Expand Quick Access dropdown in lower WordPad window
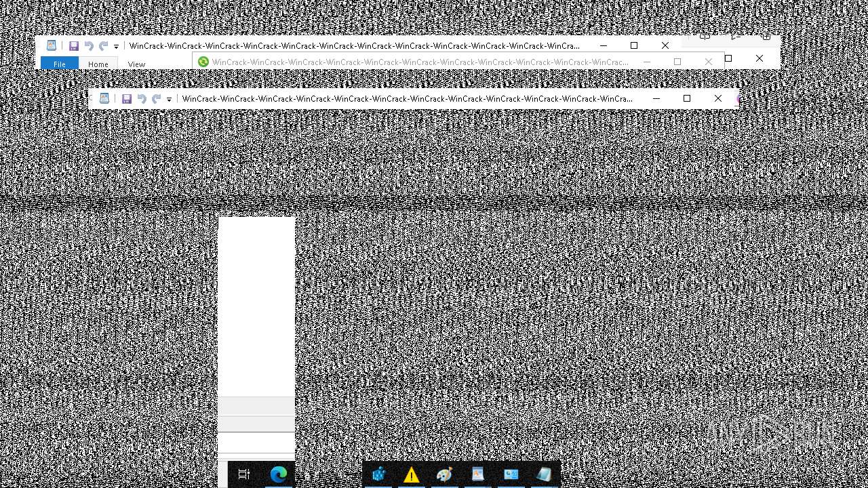The width and height of the screenshot is (868, 488). pyautogui.click(x=169, y=100)
